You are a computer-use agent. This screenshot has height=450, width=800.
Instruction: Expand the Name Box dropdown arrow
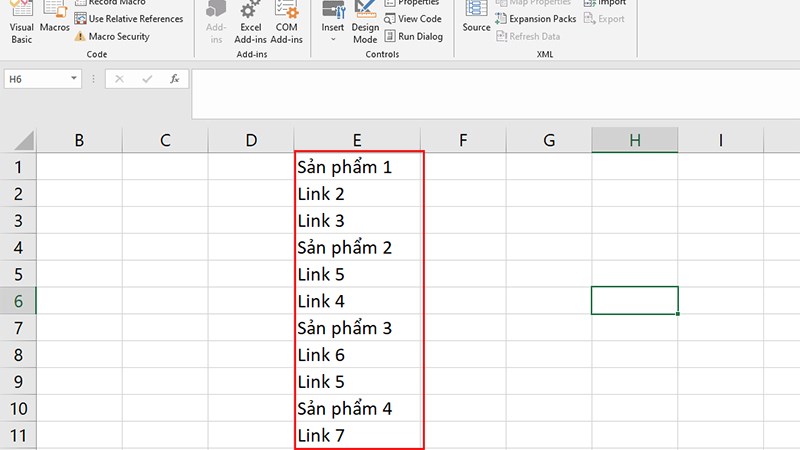[x=75, y=78]
